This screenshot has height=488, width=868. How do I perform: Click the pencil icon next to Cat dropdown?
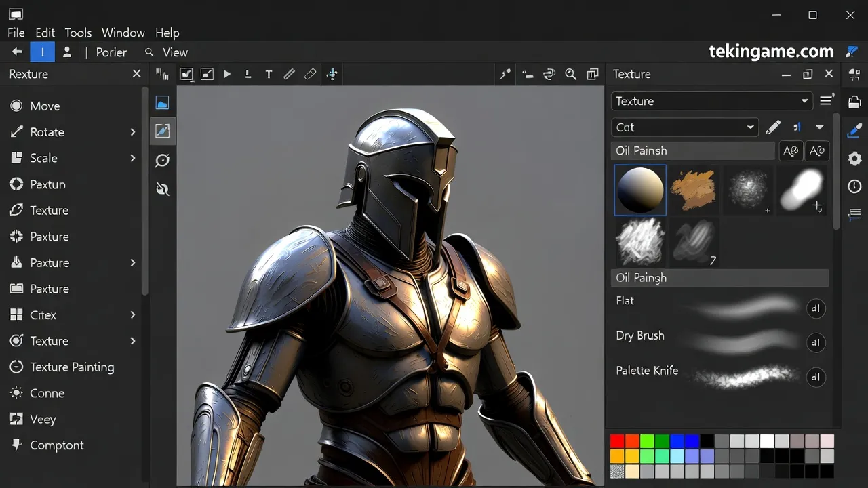(x=773, y=127)
